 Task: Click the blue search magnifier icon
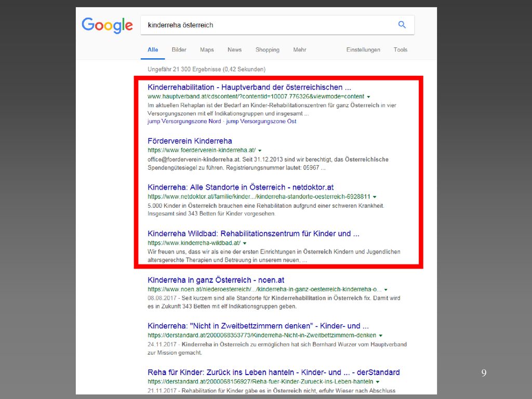pyautogui.click(x=402, y=25)
